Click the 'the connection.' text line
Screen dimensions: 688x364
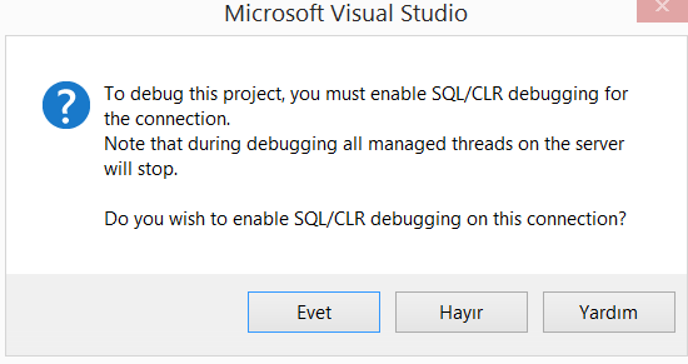[x=167, y=119]
